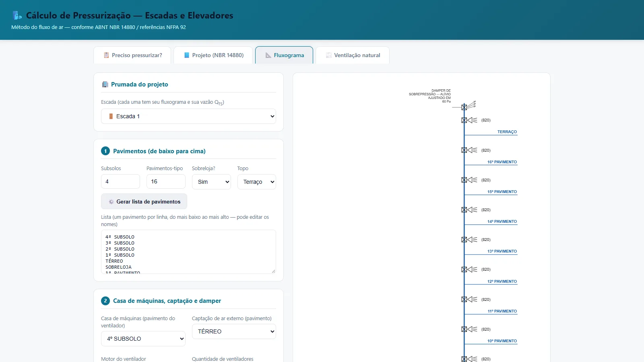Open the Escada 1 staircase dropdown
Screen dimensions: 644x362
point(188,116)
